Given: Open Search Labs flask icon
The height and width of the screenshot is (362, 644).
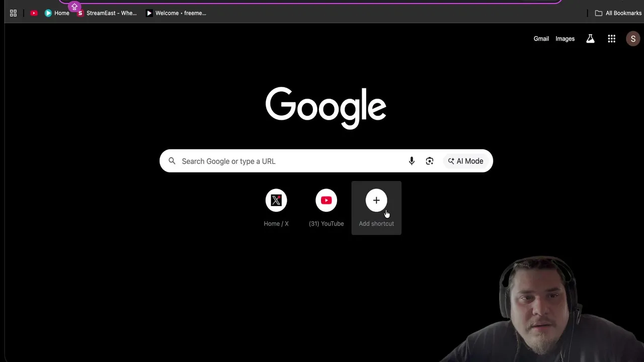Looking at the screenshot, I should (x=590, y=39).
